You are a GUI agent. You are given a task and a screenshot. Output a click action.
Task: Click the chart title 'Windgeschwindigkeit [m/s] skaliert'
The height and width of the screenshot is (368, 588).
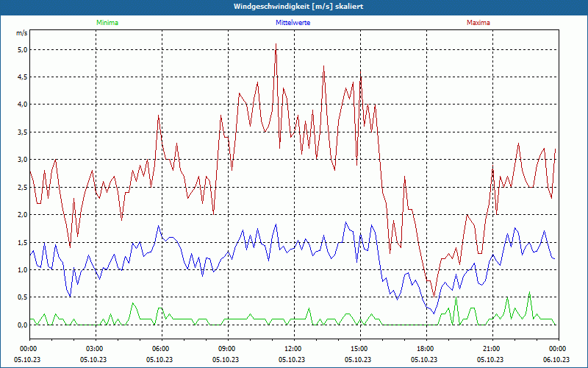[298, 7]
